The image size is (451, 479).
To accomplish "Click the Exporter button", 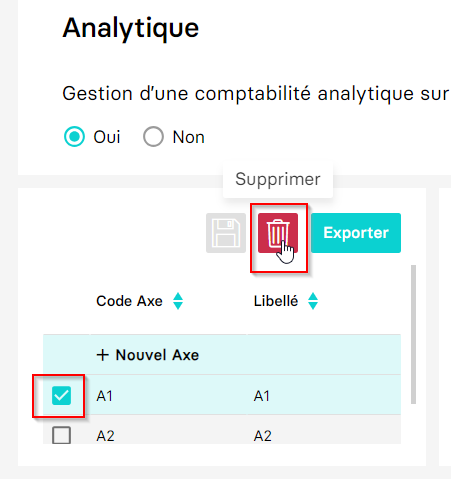I will 356,233.
